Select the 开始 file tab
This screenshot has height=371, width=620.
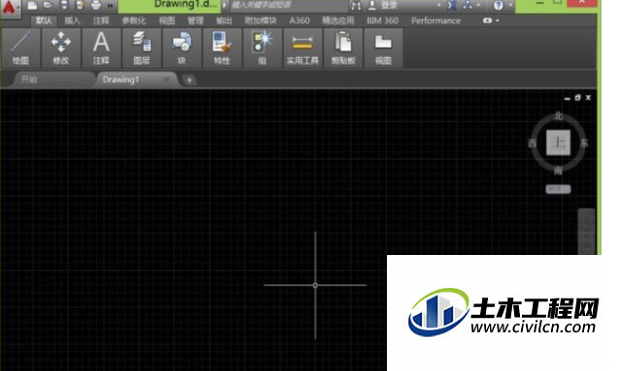(29, 80)
